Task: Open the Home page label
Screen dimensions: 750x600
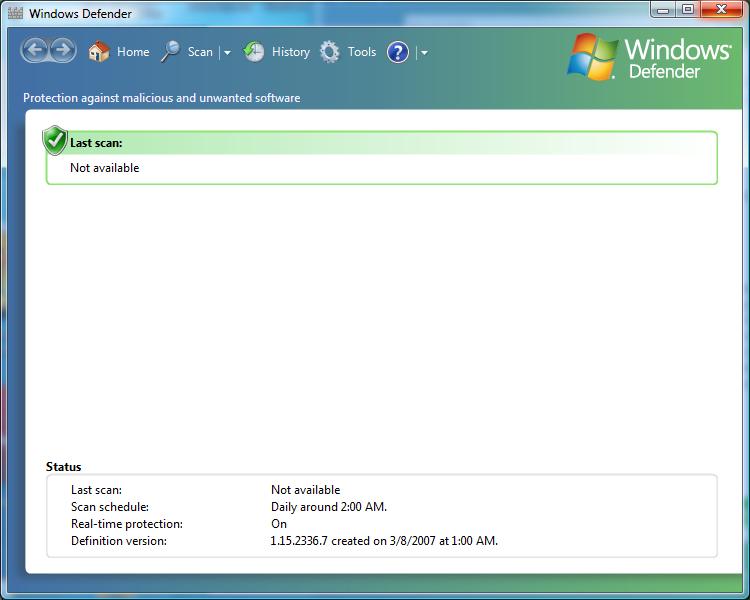Action: [133, 52]
